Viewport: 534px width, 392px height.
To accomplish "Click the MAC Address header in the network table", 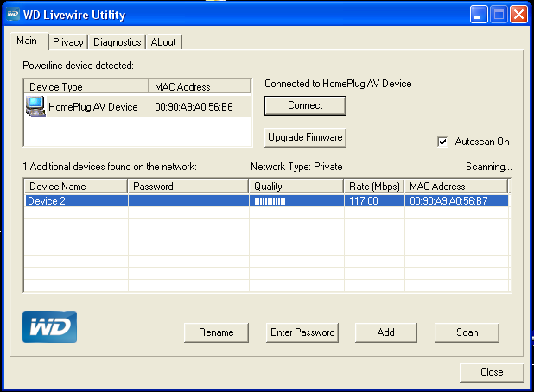I will coord(456,187).
